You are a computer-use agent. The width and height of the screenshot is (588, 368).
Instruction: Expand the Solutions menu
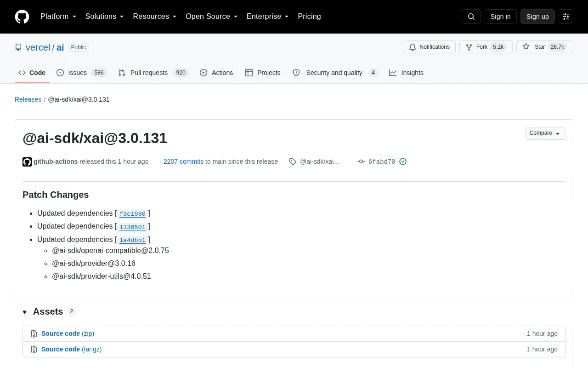(x=105, y=17)
